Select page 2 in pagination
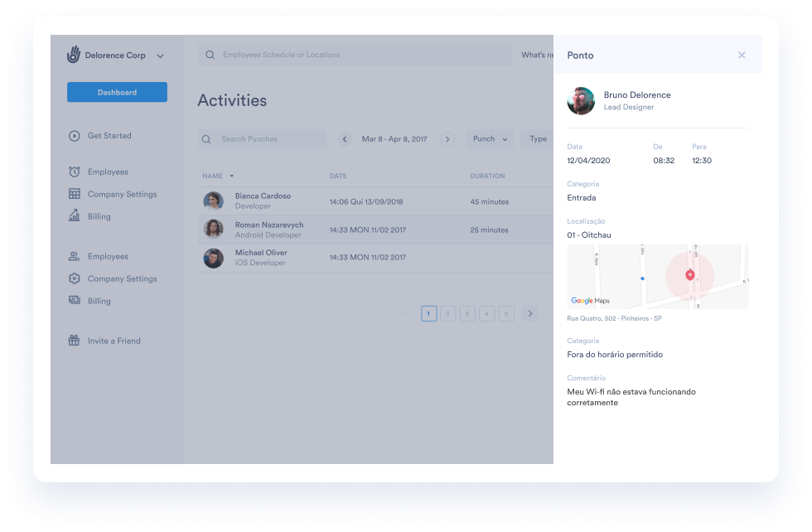The height and width of the screenshot is (532, 812). (x=448, y=313)
